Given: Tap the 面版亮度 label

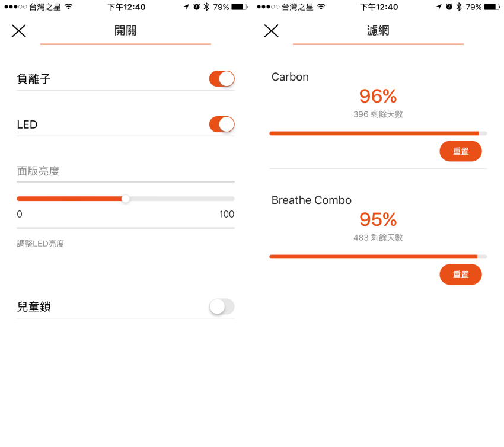Looking at the screenshot, I should (x=39, y=171).
